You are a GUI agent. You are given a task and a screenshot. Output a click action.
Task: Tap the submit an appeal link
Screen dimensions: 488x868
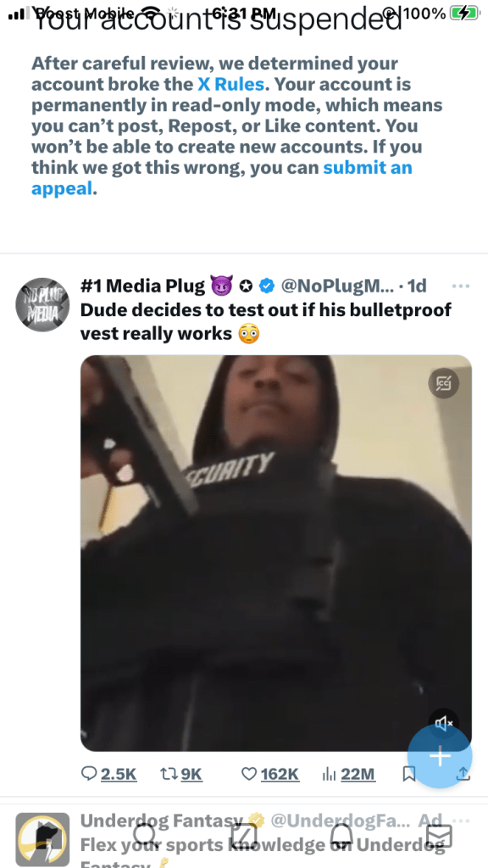click(x=222, y=178)
